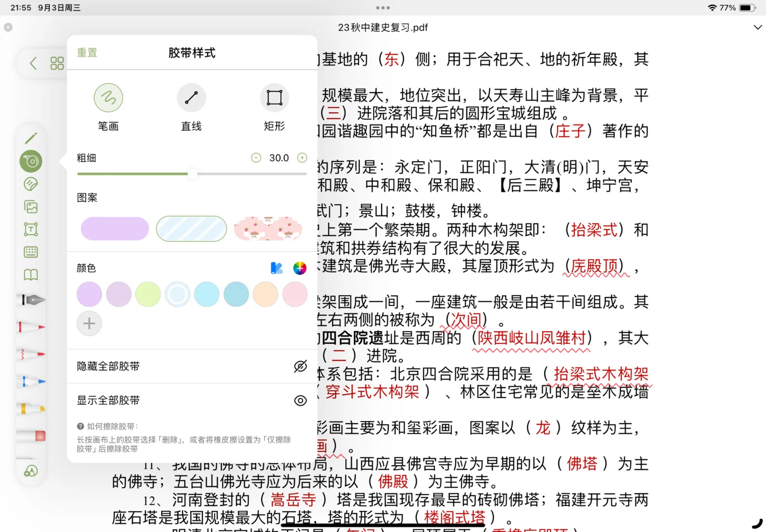Open the rainbow color wheel picker

click(300, 268)
